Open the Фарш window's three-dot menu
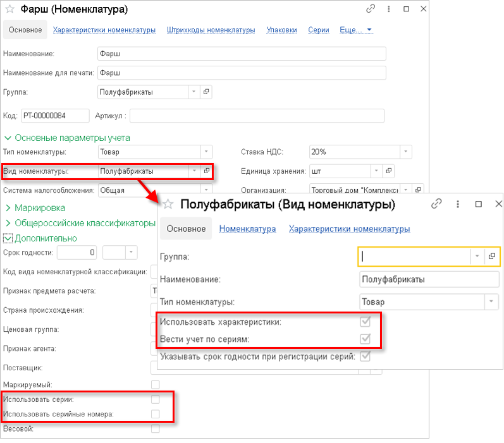 coord(388,9)
